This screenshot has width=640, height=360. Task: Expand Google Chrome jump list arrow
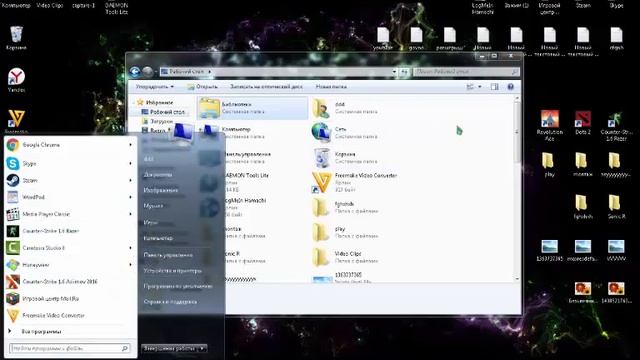pos(131,145)
